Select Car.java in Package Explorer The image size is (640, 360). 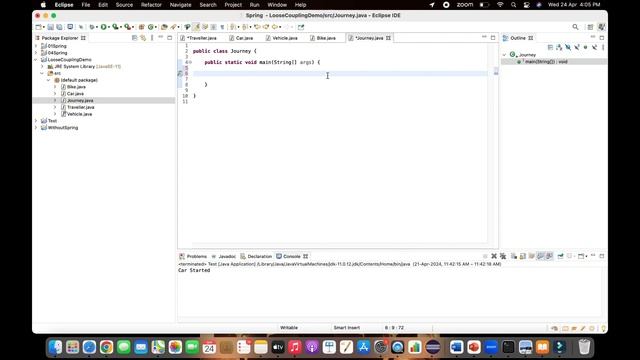(x=75, y=93)
